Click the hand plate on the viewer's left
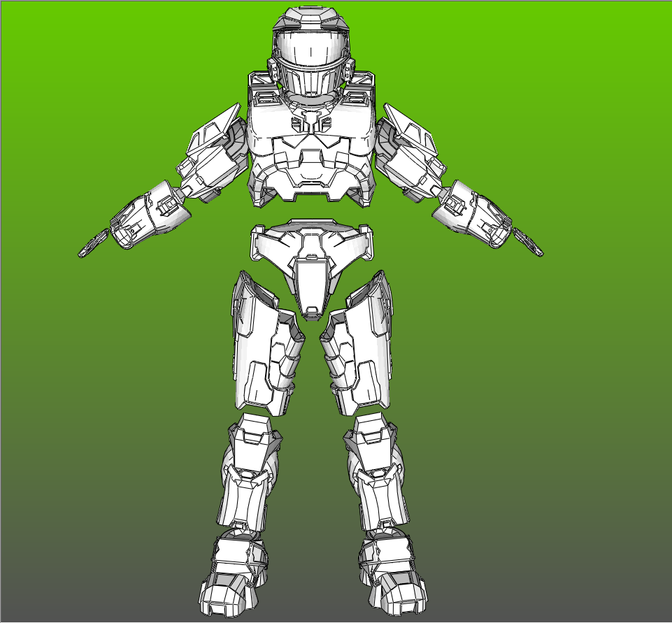Screen dimensions: 672x623 pos(94,243)
